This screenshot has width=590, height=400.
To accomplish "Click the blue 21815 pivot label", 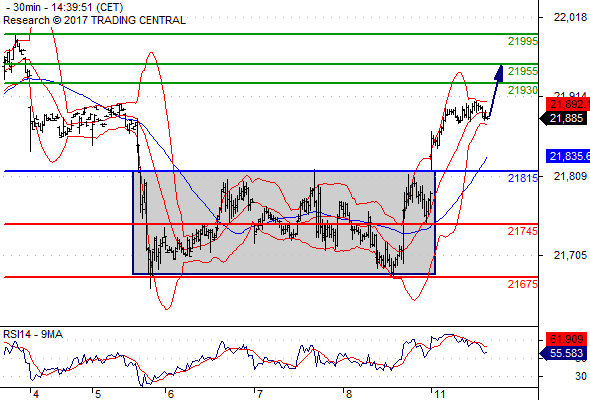I will pos(523,178).
